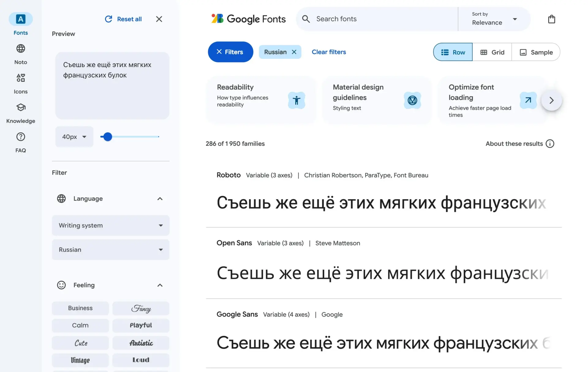Click the Material design guidelines icon
This screenshot has width=588, height=372.
click(x=412, y=100)
